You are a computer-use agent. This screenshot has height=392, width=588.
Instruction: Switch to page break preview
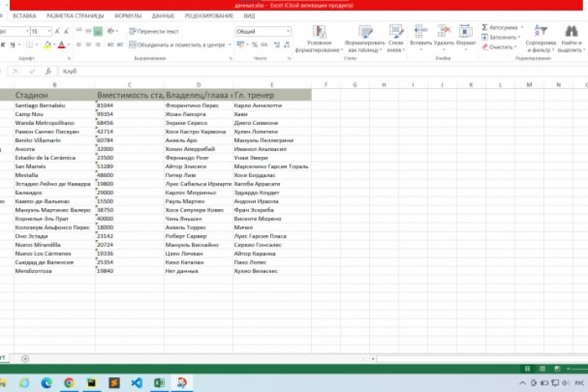click(x=558, y=369)
